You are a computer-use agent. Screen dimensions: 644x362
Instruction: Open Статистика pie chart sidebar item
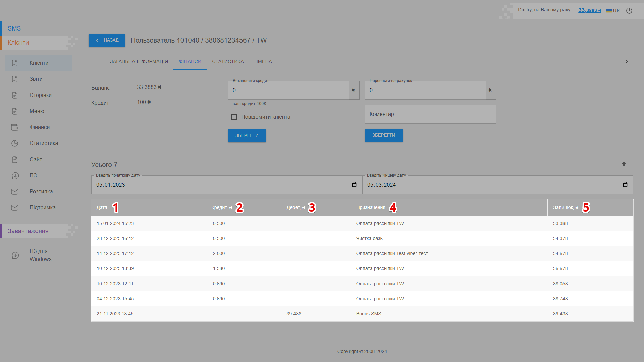point(15,143)
